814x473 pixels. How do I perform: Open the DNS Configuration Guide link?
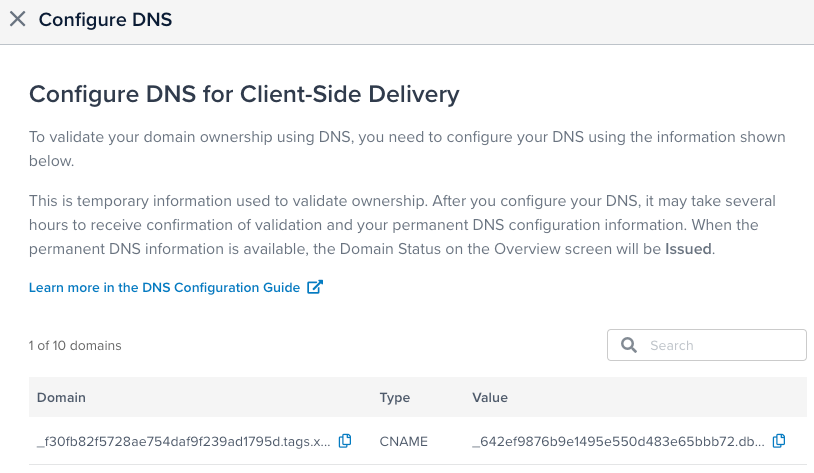(165, 288)
